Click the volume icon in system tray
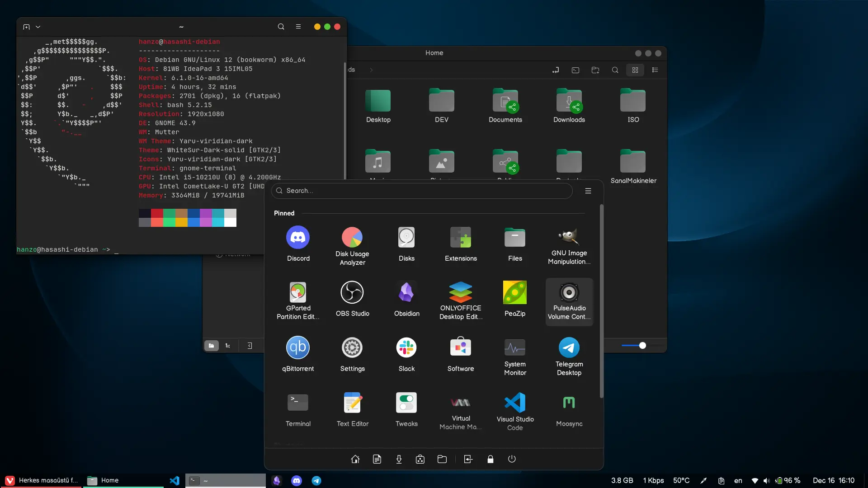The width and height of the screenshot is (868, 488). coord(766,480)
